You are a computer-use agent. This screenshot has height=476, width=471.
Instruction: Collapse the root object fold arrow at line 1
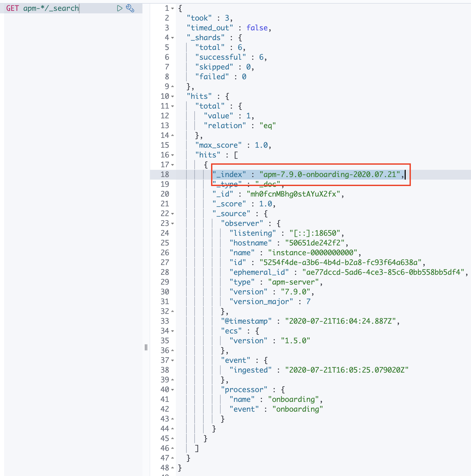click(x=173, y=8)
